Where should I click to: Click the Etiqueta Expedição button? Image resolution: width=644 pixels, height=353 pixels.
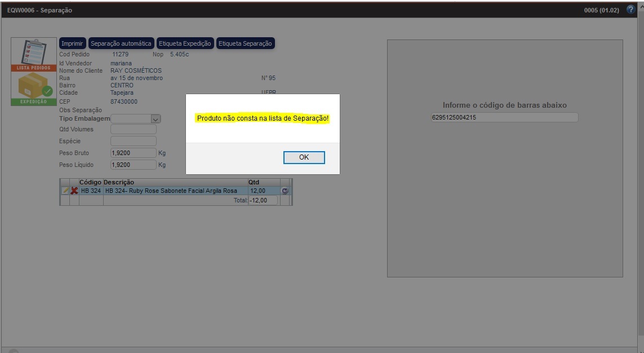[185, 43]
